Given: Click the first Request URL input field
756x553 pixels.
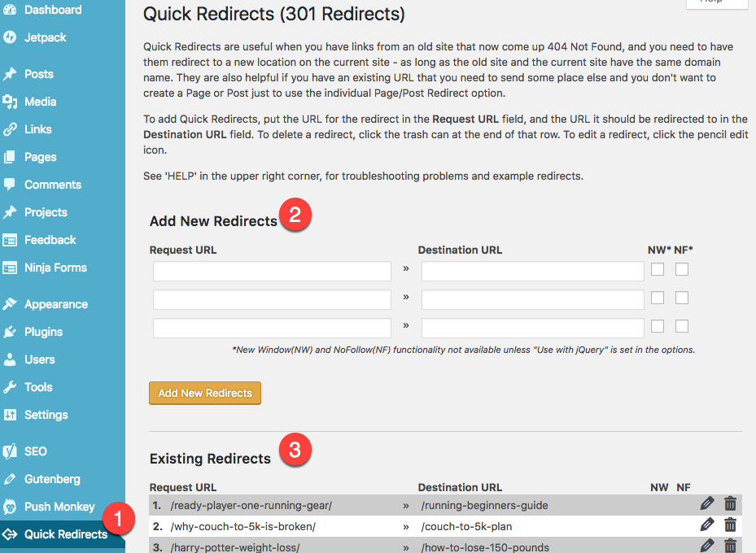Looking at the screenshot, I should pos(271,268).
